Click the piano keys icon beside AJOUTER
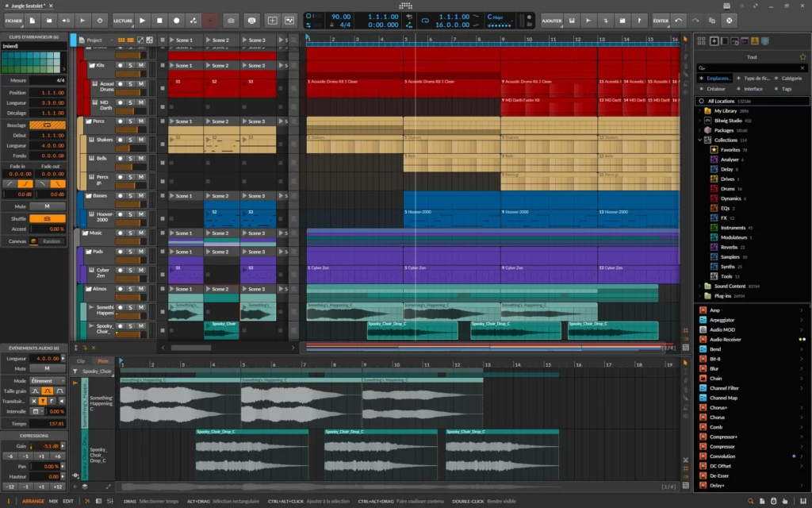 pos(572,21)
